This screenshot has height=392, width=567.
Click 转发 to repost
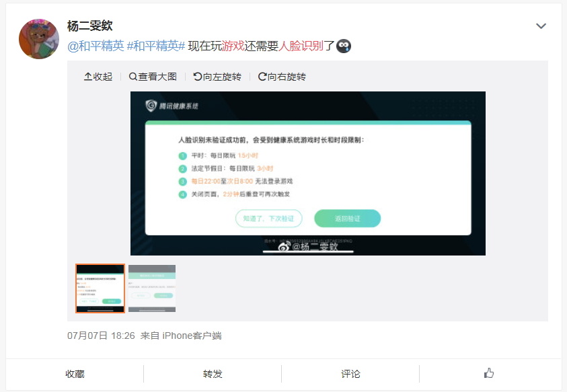point(213,374)
